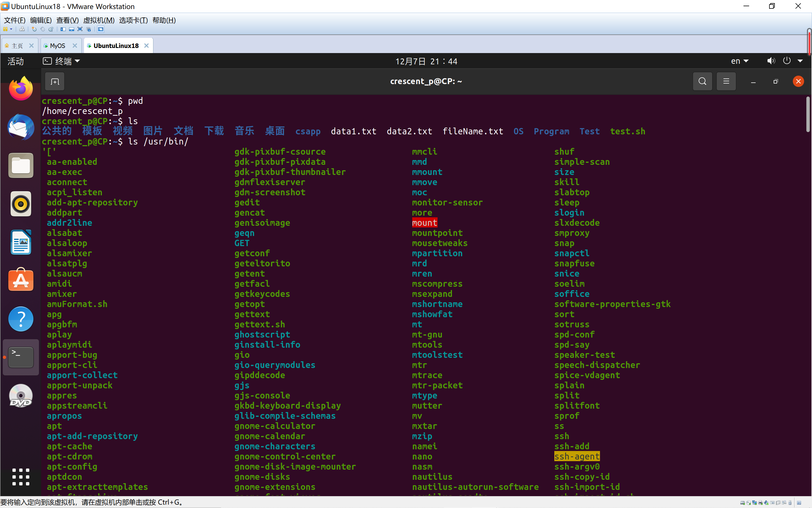This screenshot has width=812, height=508.
Task: Toggle the console view toolbar button
Action: click(x=101, y=29)
